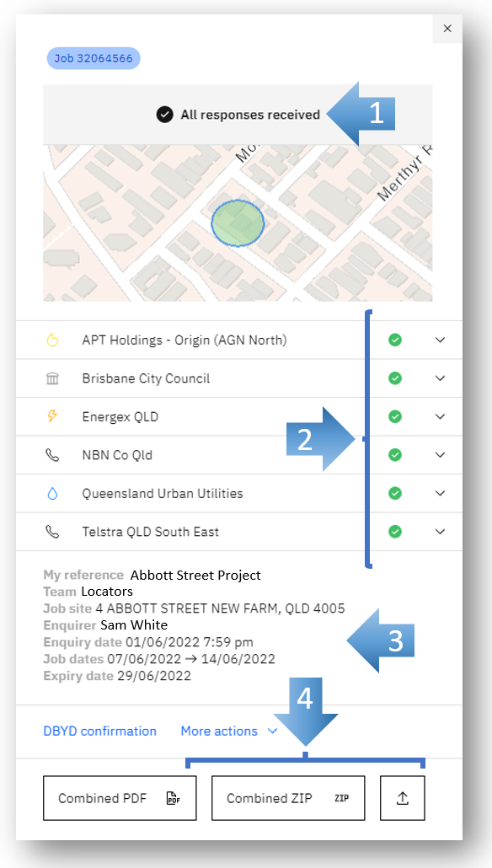
Task: Click the Energex QLD name
Action: point(120,416)
